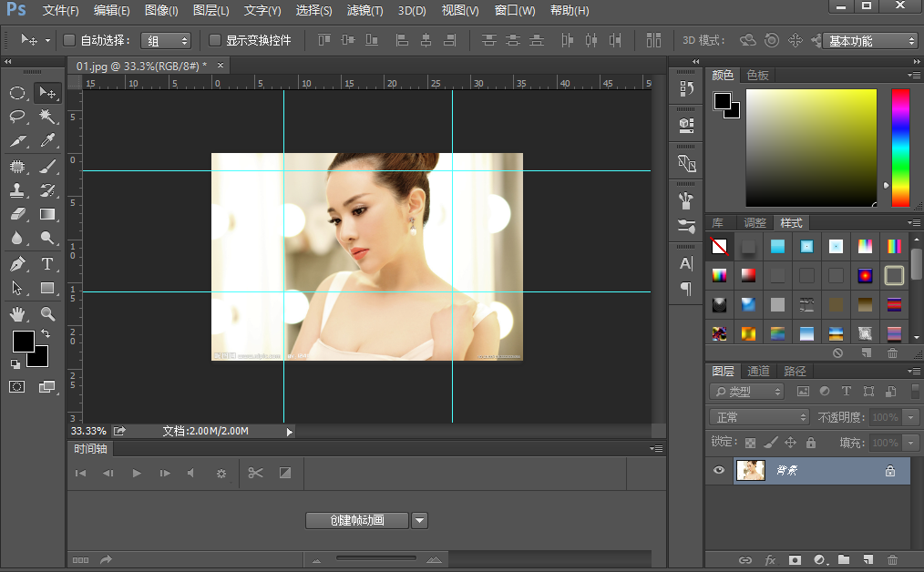Select the Move tool in toolbox
The width and height of the screenshot is (924, 572).
click(x=47, y=93)
